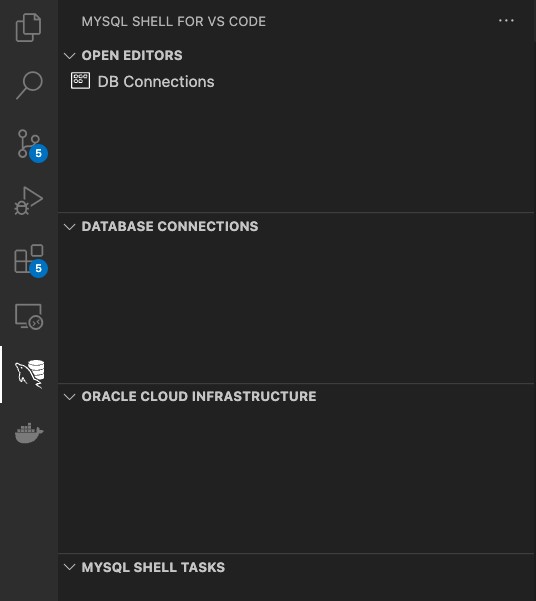Open the Explorer files icon

[28, 28]
